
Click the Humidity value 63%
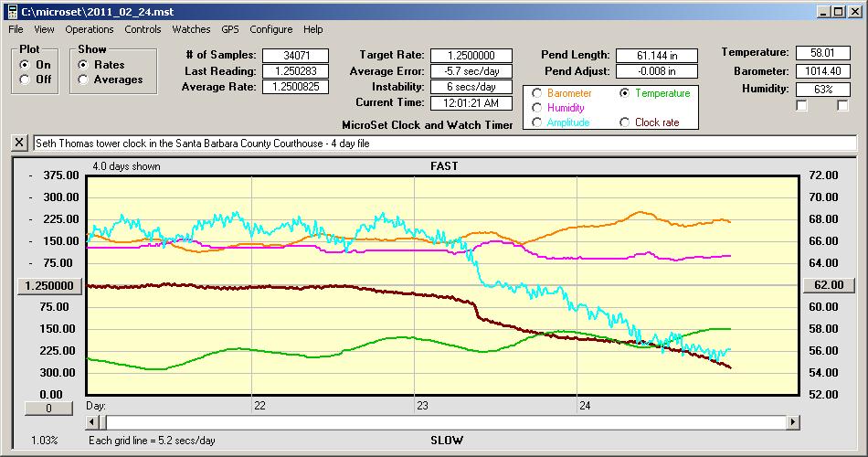pyautogui.click(x=822, y=90)
